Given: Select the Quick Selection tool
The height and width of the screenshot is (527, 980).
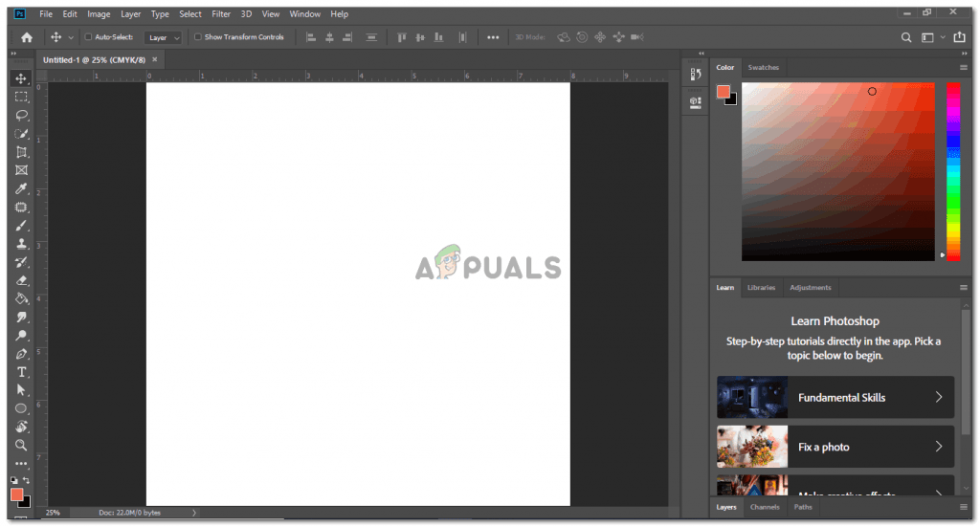Looking at the screenshot, I should [x=21, y=134].
